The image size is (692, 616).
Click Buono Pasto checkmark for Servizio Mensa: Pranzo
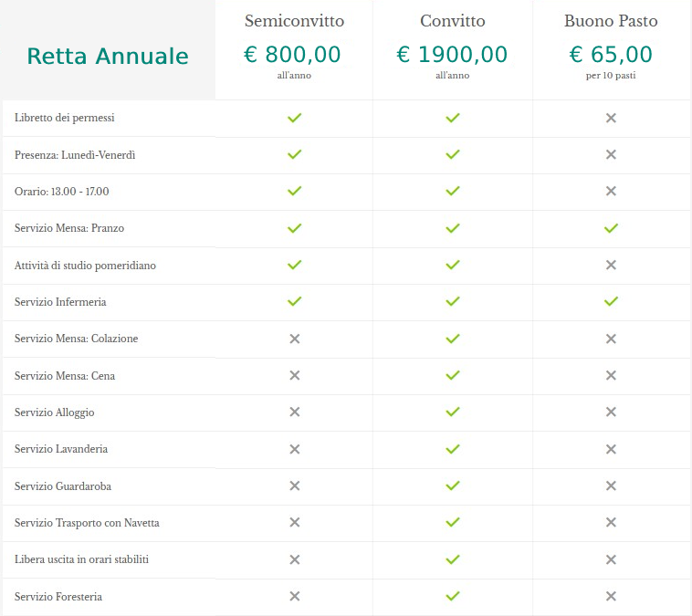click(x=611, y=228)
